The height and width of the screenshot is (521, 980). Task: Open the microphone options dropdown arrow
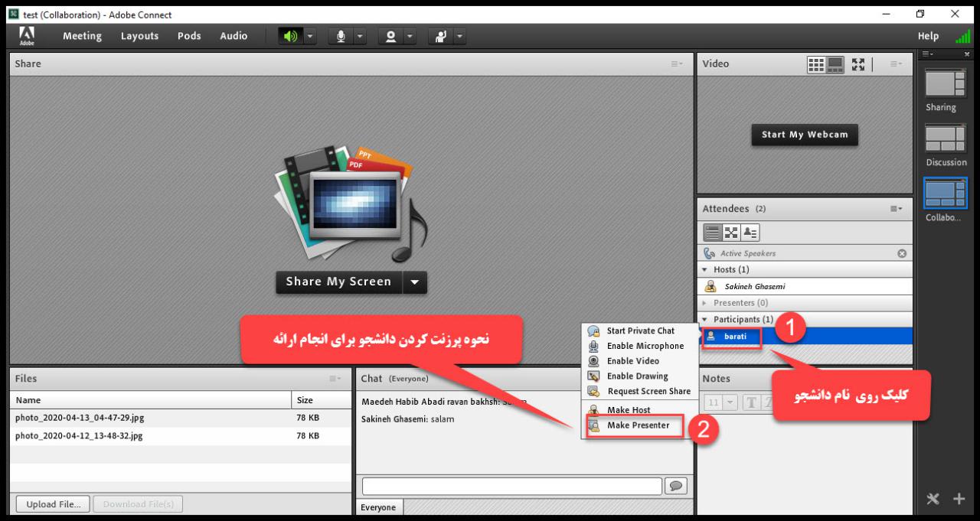coord(361,36)
